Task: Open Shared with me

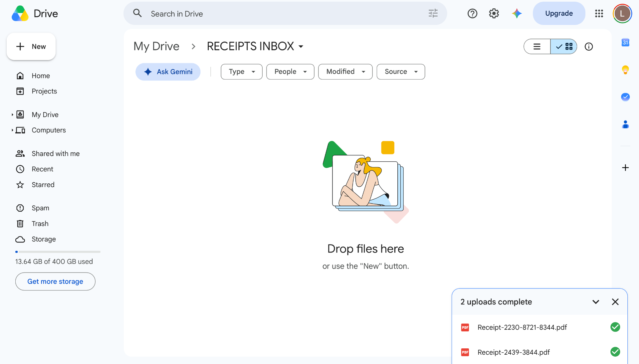Action: pos(56,154)
